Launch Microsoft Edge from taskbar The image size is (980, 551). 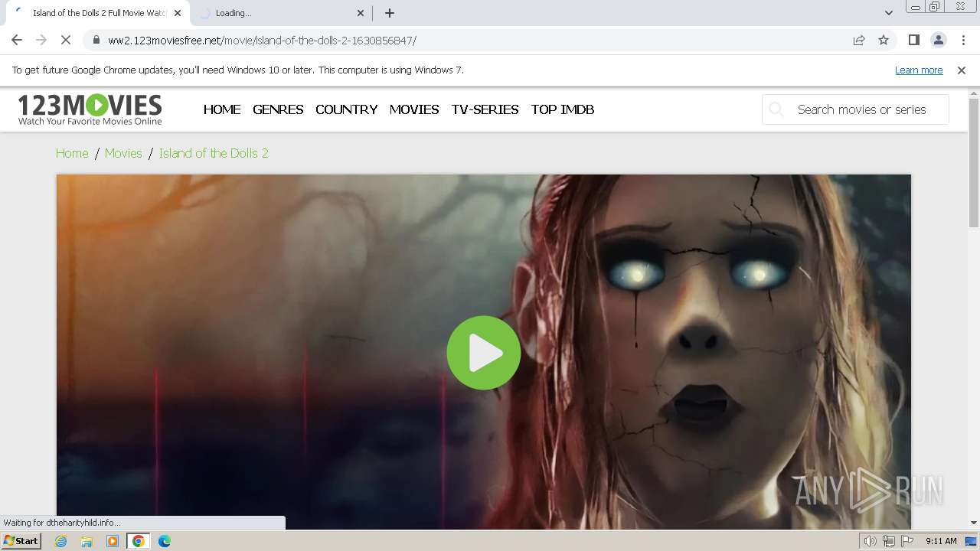(164, 541)
